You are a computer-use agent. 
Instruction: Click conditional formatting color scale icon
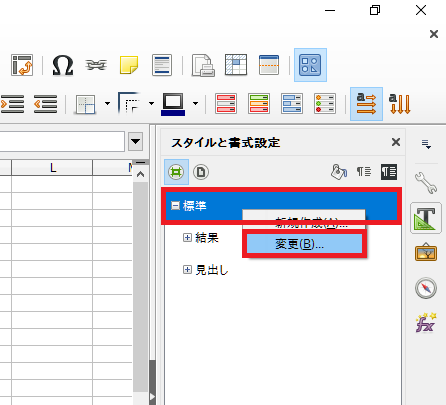tap(259, 104)
